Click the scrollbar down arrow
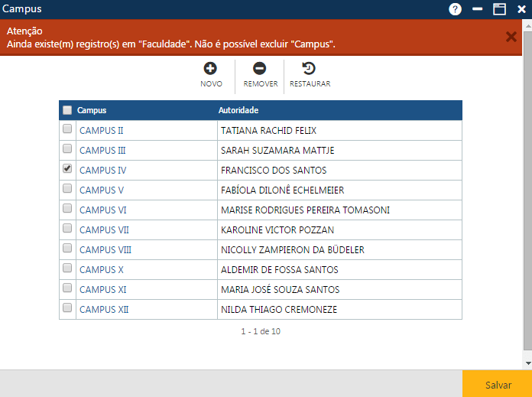Screen dimensions: 532x397 pyautogui.click(x=527, y=363)
